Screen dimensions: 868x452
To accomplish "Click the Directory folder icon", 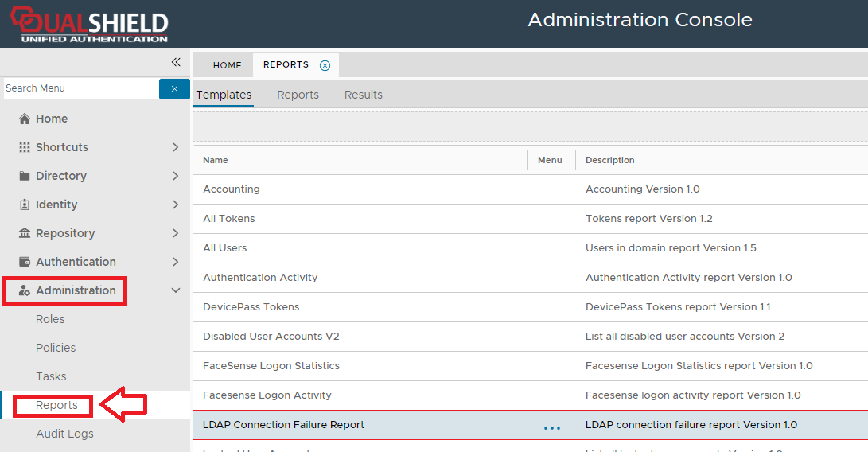I will click(x=25, y=176).
